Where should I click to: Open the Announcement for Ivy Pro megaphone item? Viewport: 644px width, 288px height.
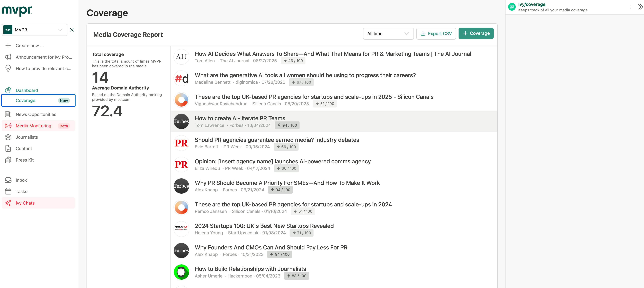pyautogui.click(x=39, y=57)
